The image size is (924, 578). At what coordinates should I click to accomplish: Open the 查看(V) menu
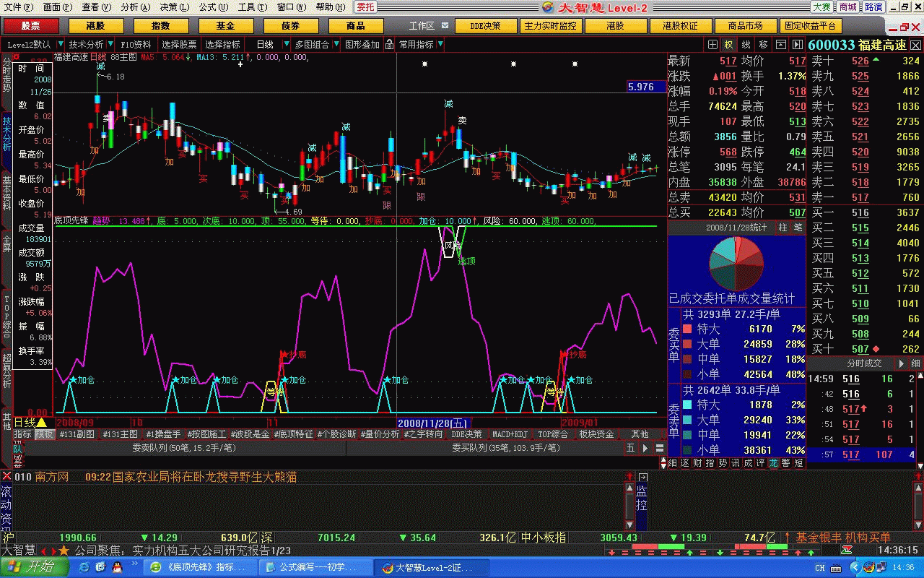tap(96, 7)
